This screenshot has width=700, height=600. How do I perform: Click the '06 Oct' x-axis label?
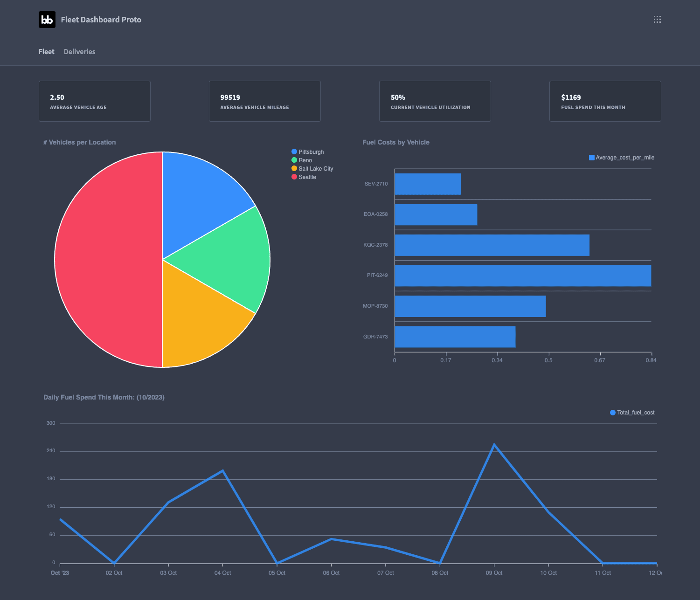click(332, 573)
